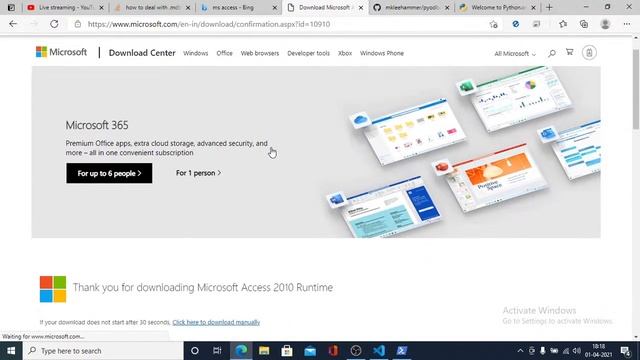
Task: Open Office app from taskbar
Action: tap(333, 351)
